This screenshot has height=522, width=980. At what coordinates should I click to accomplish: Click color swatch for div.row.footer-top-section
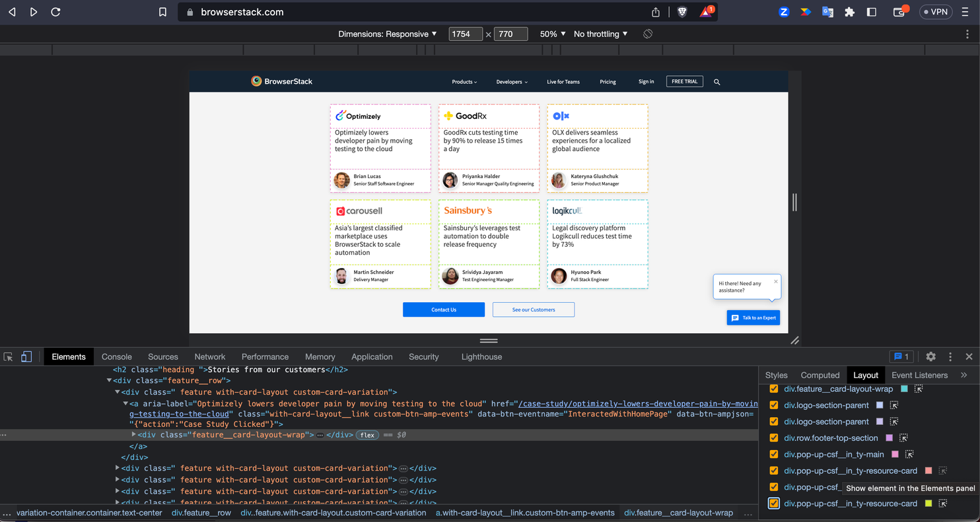890,438
